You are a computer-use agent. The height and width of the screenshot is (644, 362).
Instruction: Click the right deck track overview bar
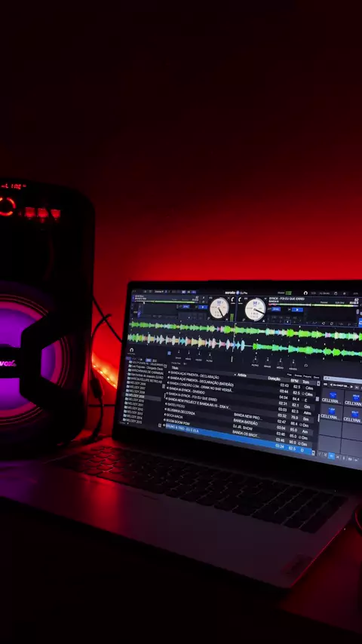click(x=312, y=305)
